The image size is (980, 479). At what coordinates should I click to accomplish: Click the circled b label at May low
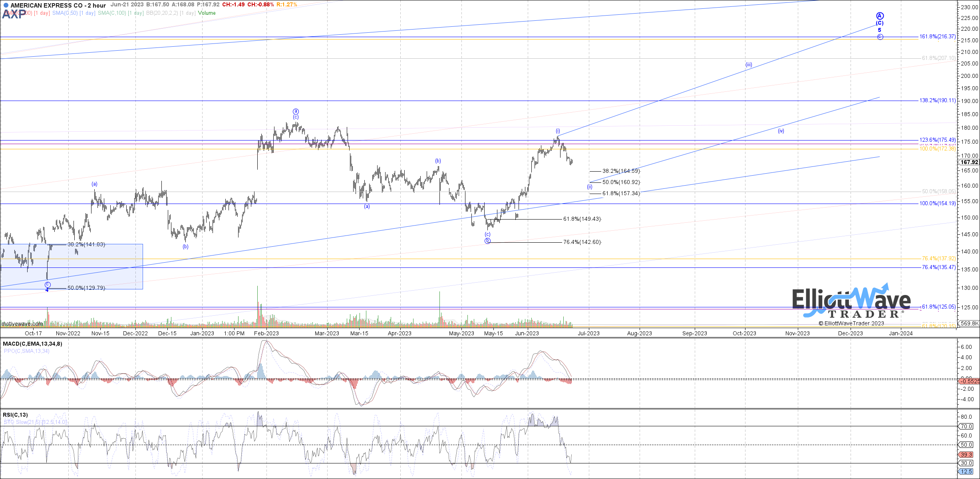(488, 241)
